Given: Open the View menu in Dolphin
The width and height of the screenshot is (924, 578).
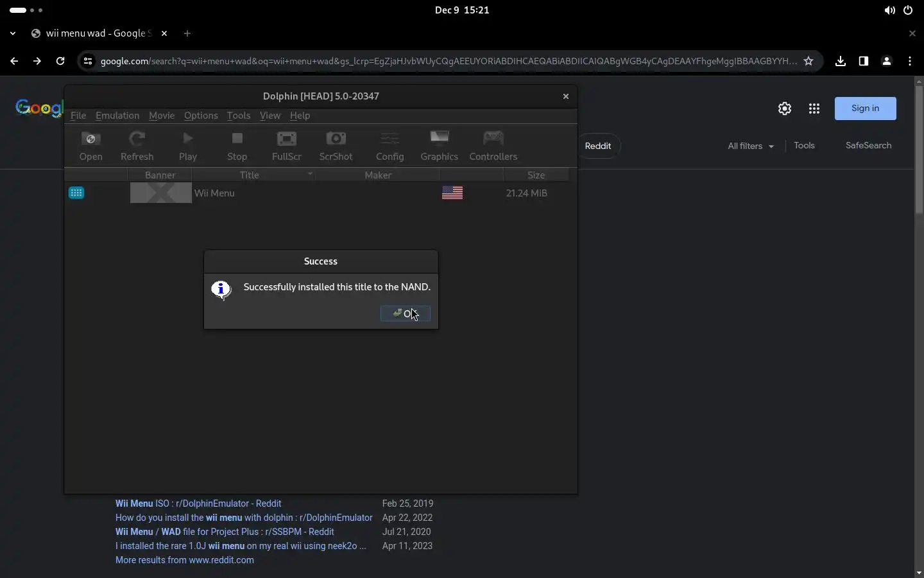Looking at the screenshot, I should pyautogui.click(x=270, y=116).
